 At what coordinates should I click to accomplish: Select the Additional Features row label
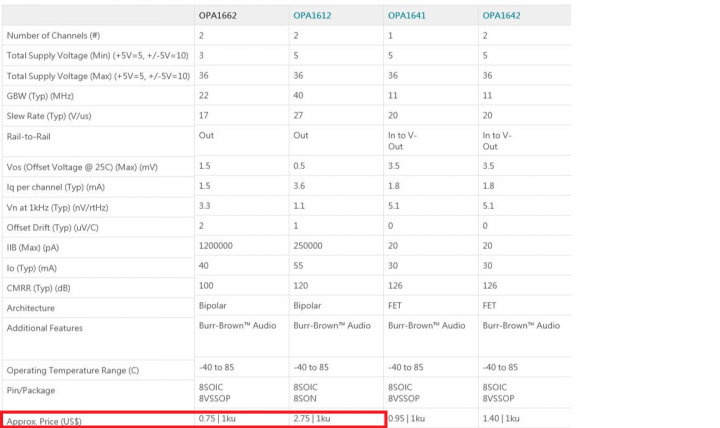[45, 328]
